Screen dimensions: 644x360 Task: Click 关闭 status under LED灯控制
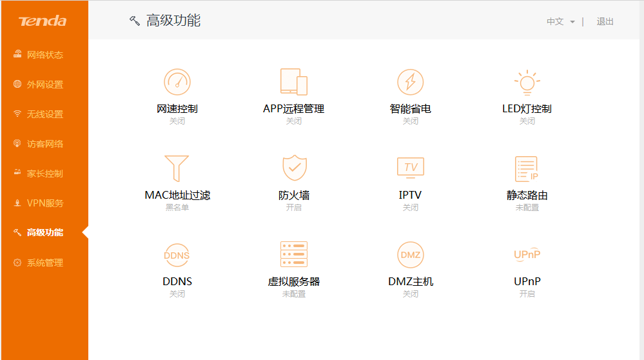[x=527, y=121]
